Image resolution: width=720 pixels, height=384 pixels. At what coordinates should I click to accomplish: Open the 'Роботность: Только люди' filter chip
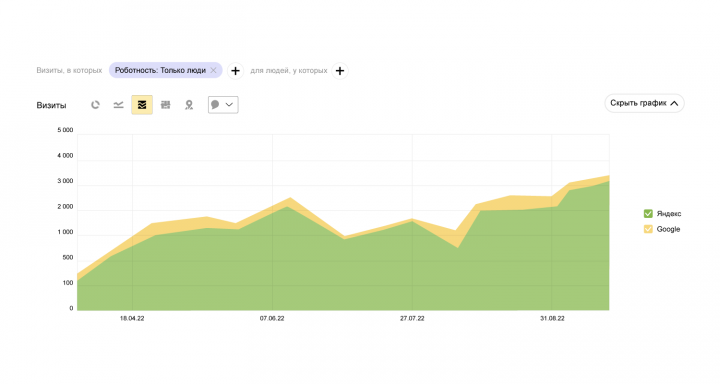click(x=160, y=70)
